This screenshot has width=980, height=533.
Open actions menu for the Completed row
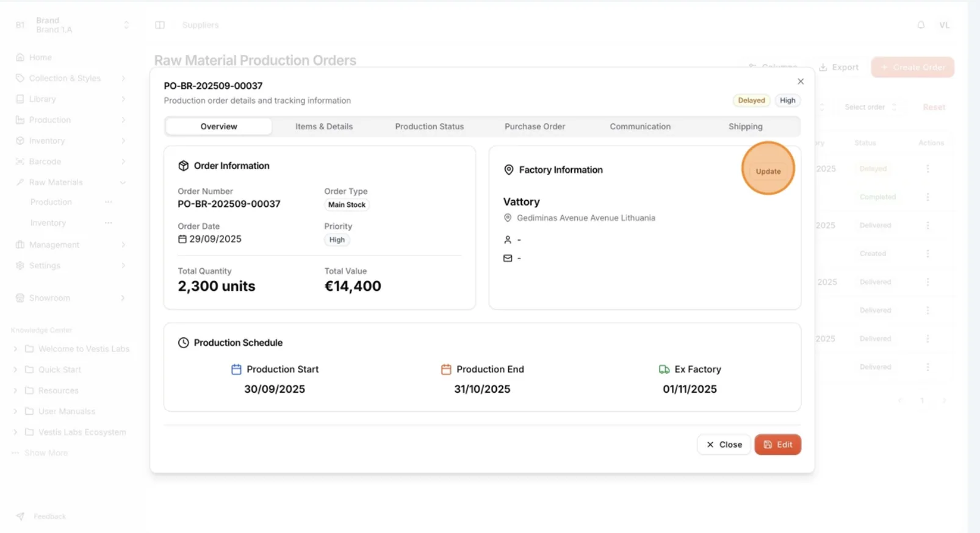tap(928, 197)
